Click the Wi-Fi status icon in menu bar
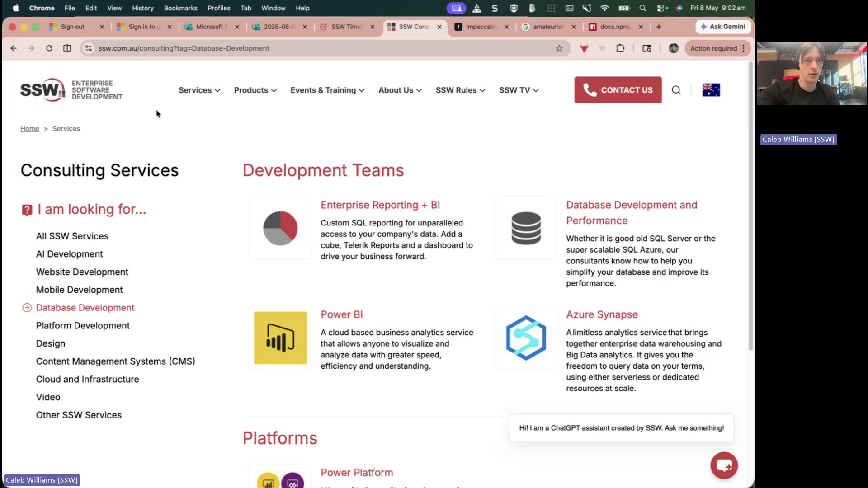 pyautogui.click(x=604, y=8)
